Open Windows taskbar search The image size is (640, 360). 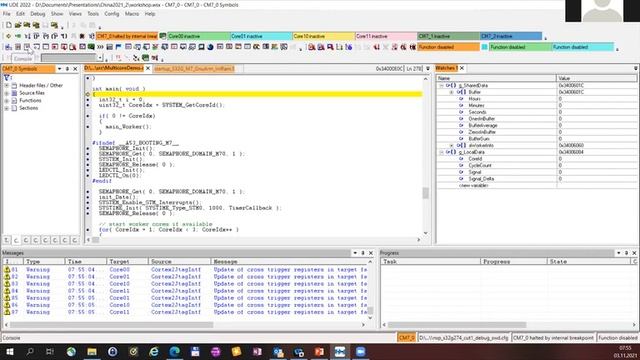pos(30,351)
